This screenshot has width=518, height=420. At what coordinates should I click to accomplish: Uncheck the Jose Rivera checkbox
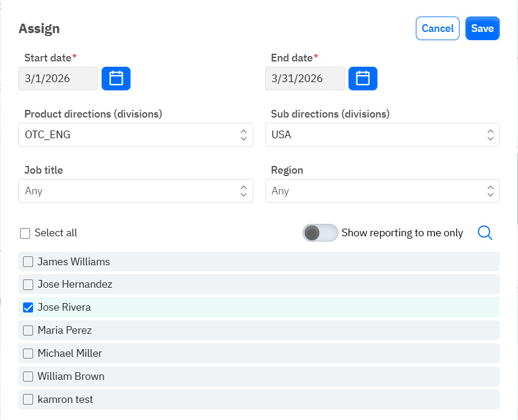coord(28,307)
